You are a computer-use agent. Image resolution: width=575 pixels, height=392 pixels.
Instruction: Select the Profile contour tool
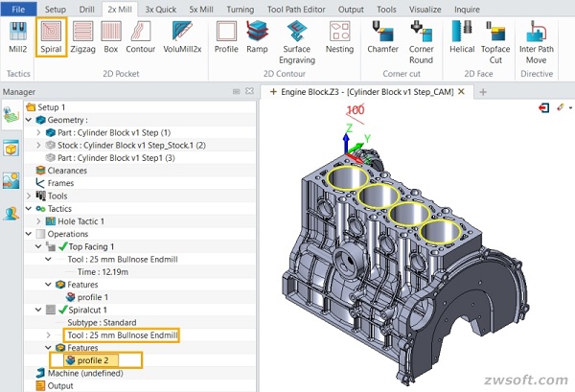(226, 36)
